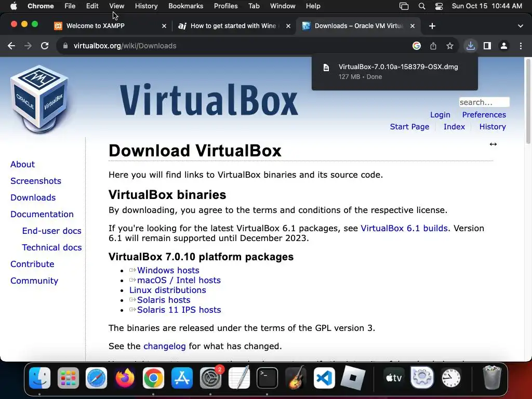Image resolution: width=532 pixels, height=399 pixels.
Task: Open the Apple menu
Action: pyautogui.click(x=13, y=6)
